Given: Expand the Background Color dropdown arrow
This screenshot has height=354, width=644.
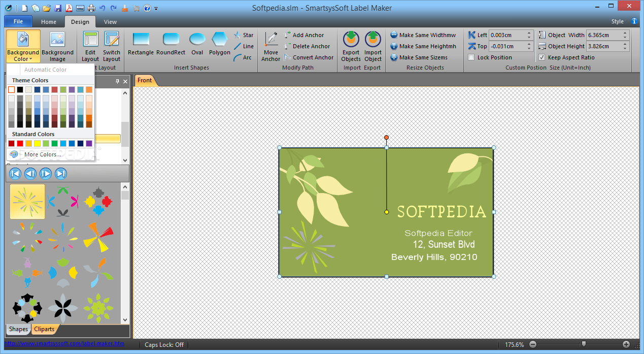Looking at the screenshot, I should 30,59.
